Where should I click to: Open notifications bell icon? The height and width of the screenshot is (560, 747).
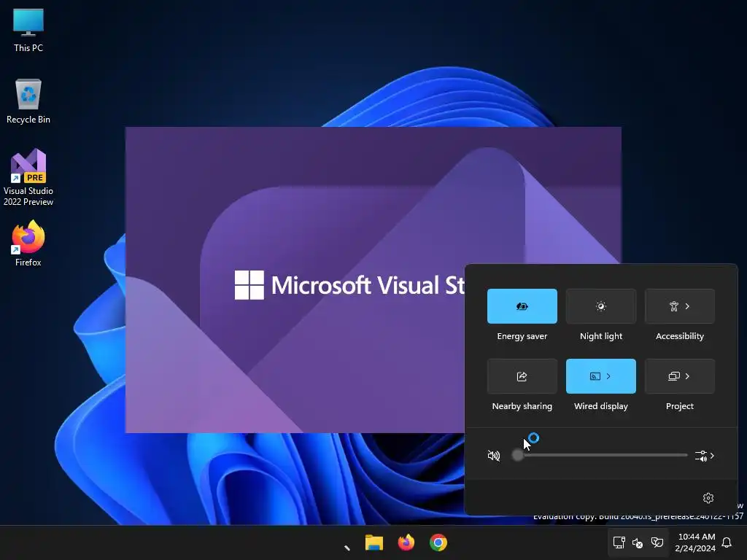(x=727, y=542)
